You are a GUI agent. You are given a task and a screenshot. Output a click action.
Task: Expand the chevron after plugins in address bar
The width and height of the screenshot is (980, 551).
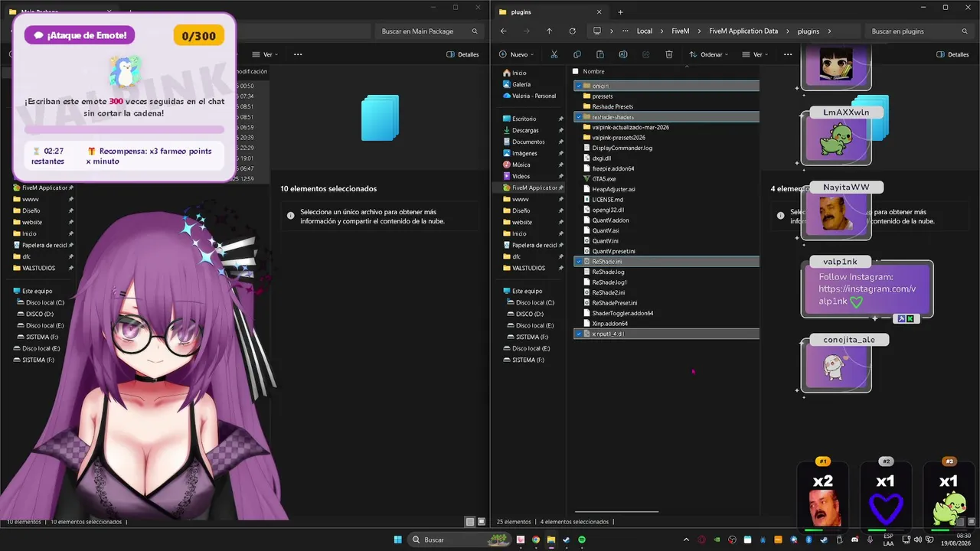coord(829,31)
